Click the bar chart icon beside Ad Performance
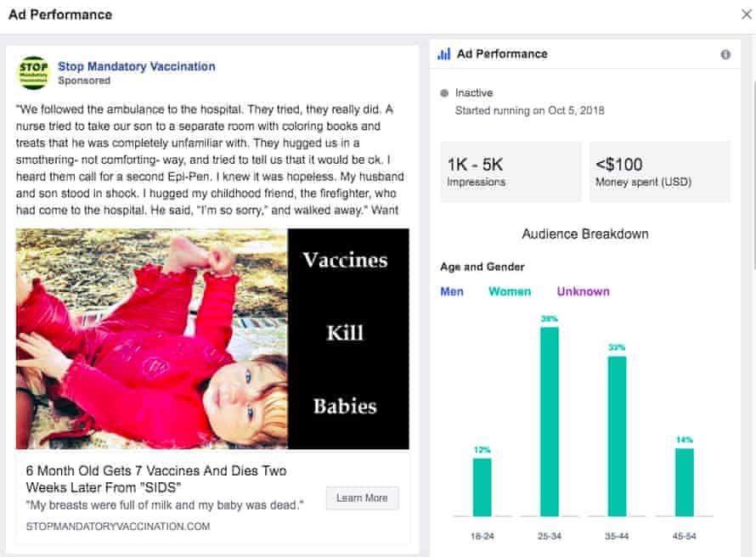The height and width of the screenshot is (557, 756). point(443,54)
